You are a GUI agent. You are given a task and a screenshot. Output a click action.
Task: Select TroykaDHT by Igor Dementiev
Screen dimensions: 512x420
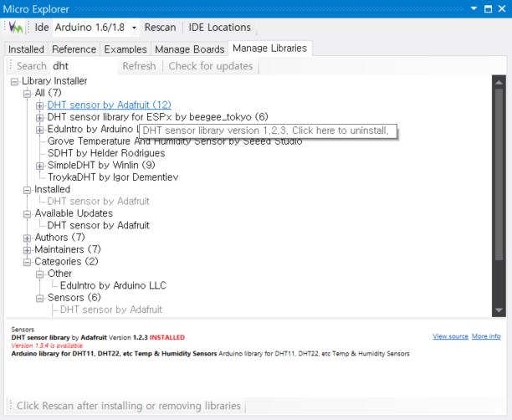click(113, 177)
